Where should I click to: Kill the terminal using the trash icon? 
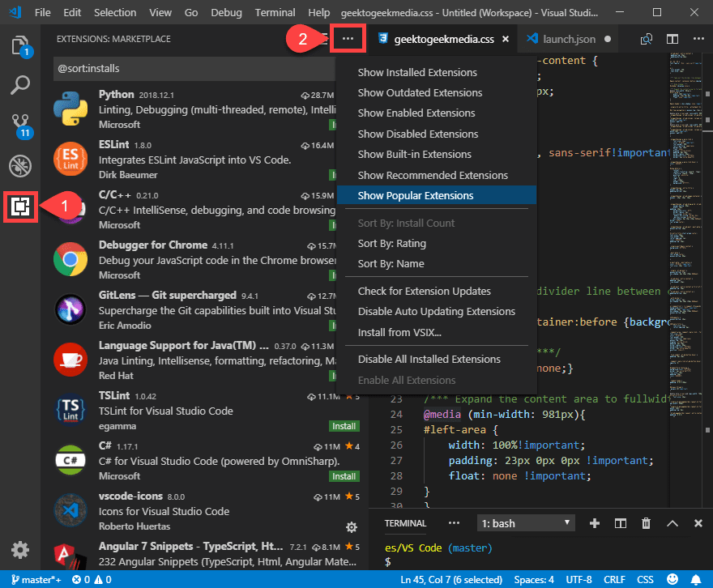tap(646, 522)
